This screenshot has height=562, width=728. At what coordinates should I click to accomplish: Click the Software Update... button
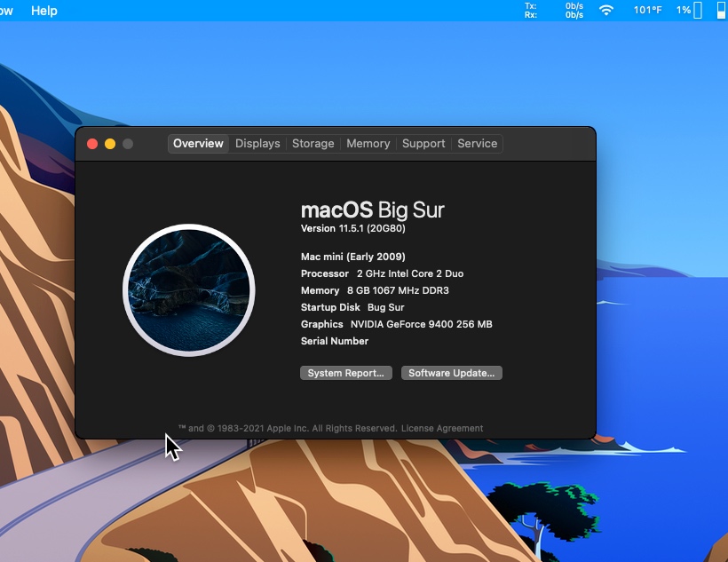point(452,373)
